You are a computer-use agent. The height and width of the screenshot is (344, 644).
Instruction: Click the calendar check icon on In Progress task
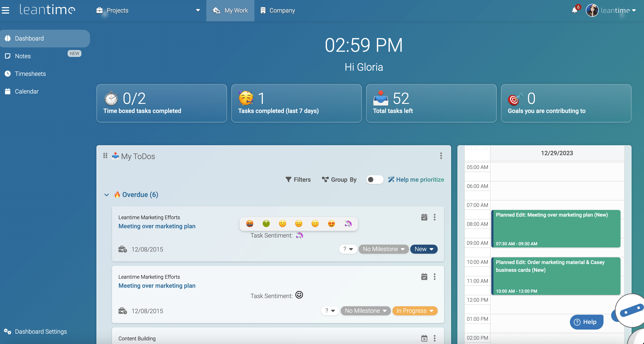coord(424,277)
